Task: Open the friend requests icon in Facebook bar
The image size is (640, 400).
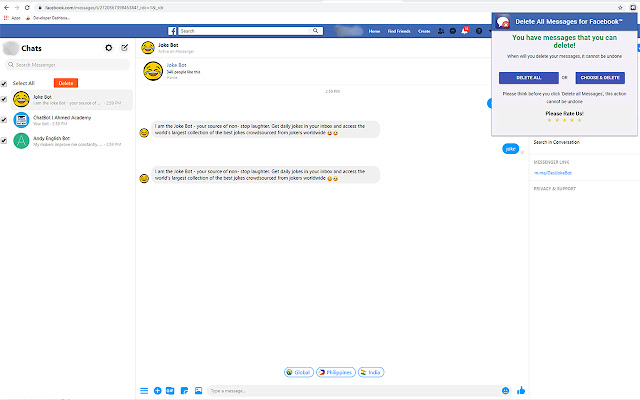Action: click(x=441, y=31)
